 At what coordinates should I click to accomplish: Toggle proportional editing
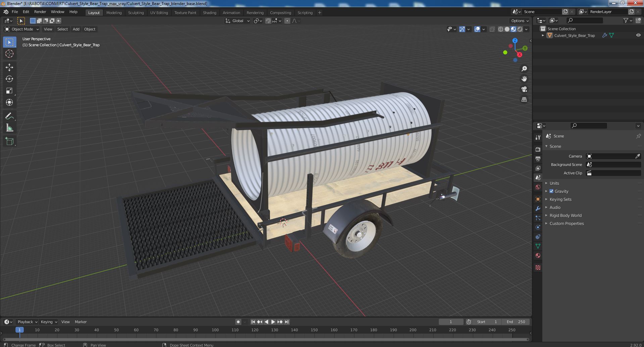tap(287, 21)
